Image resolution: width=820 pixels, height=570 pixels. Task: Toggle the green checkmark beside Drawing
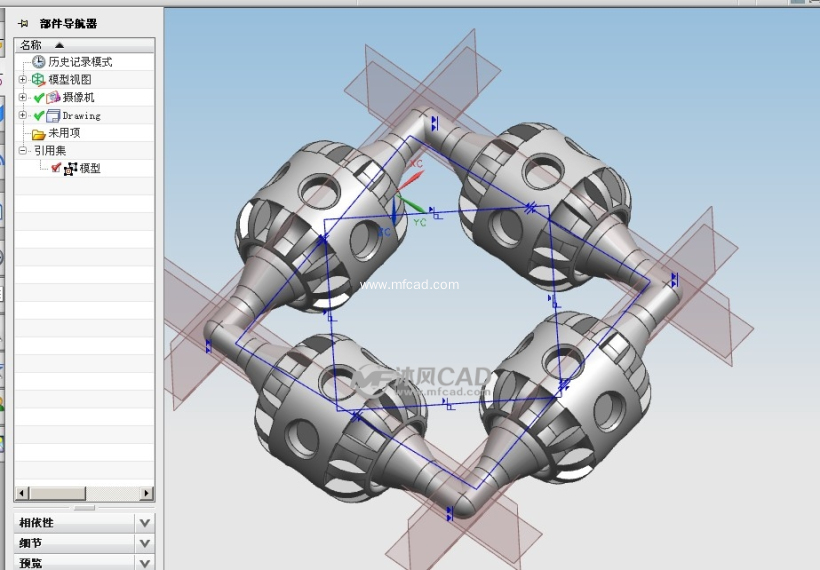[x=39, y=116]
